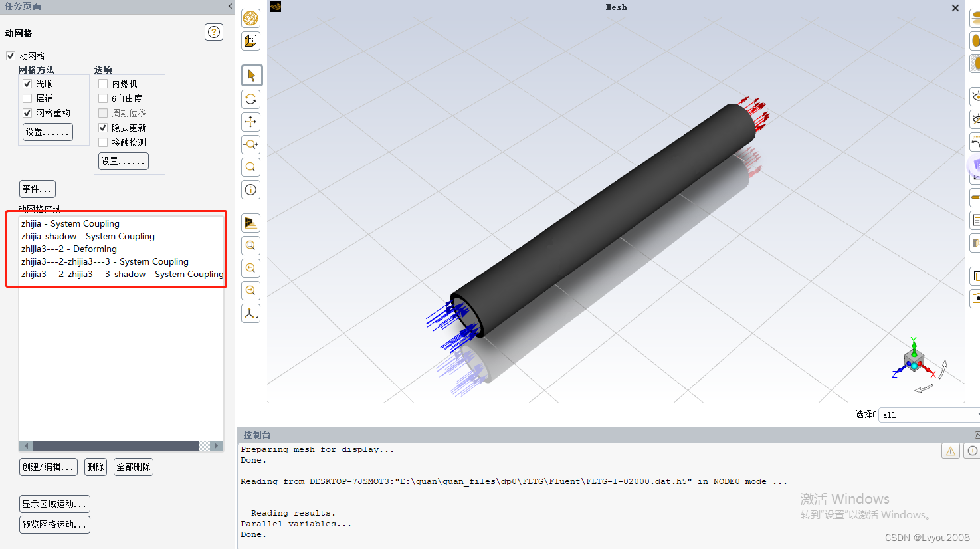Click the upward rotation arrow near triad
The width and height of the screenshot is (980, 549).
point(943,369)
